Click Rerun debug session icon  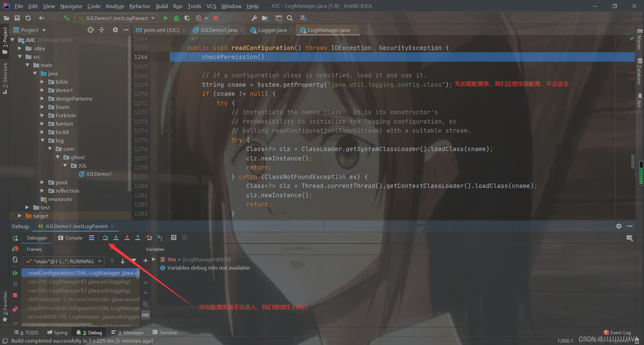click(15, 238)
